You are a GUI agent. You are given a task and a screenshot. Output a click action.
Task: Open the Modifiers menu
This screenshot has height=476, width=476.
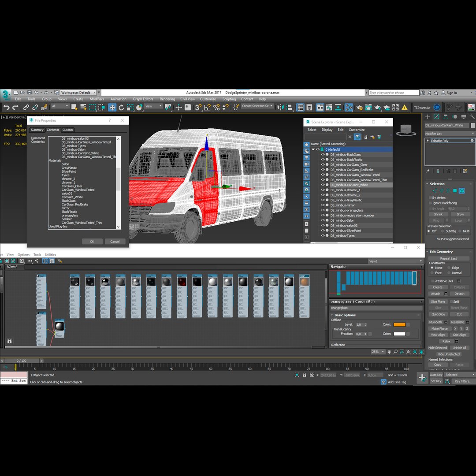pyautogui.click(x=97, y=99)
